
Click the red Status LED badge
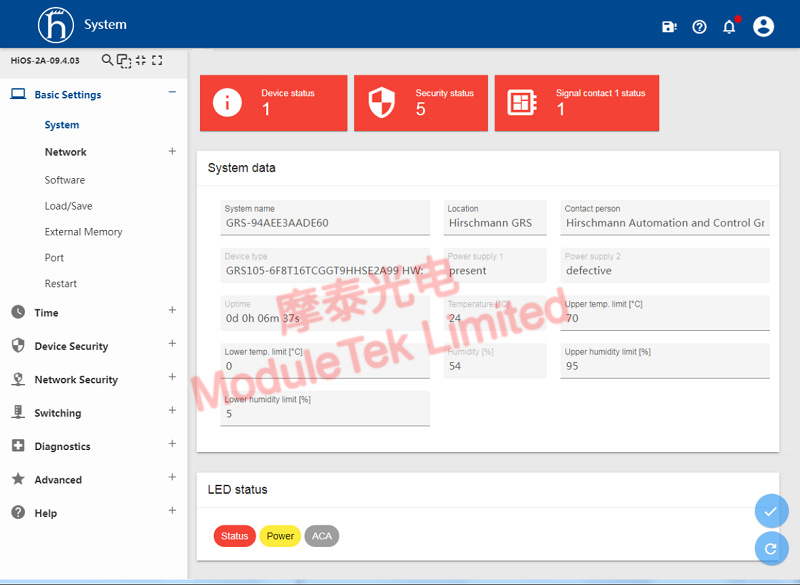coord(235,536)
